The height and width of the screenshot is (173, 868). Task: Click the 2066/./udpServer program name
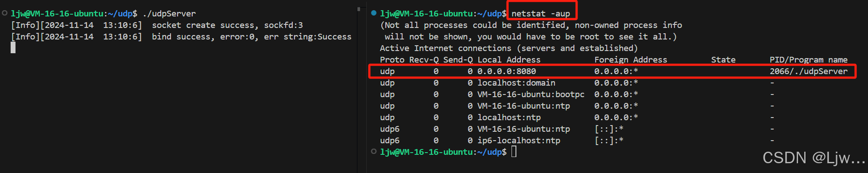[809, 71]
